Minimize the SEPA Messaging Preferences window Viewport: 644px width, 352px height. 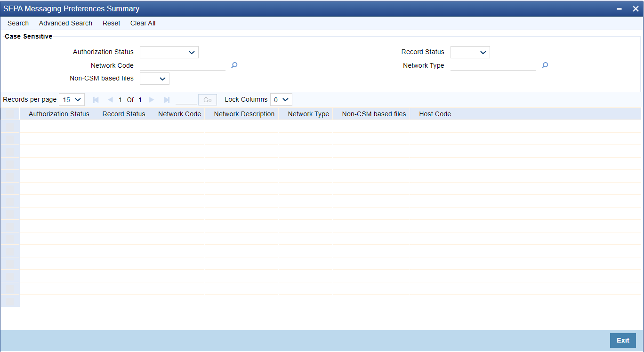tap(619, 9)
